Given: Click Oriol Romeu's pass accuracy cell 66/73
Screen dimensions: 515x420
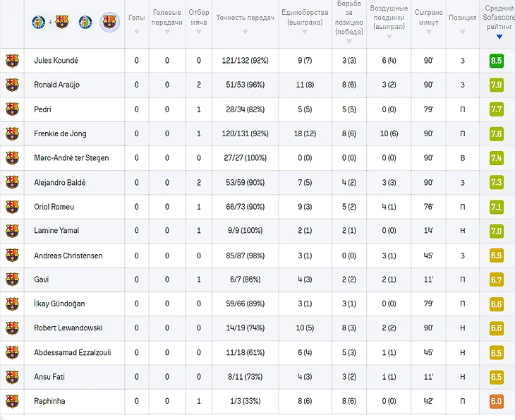Looking at the screenshot, I should tap(245, 207).
